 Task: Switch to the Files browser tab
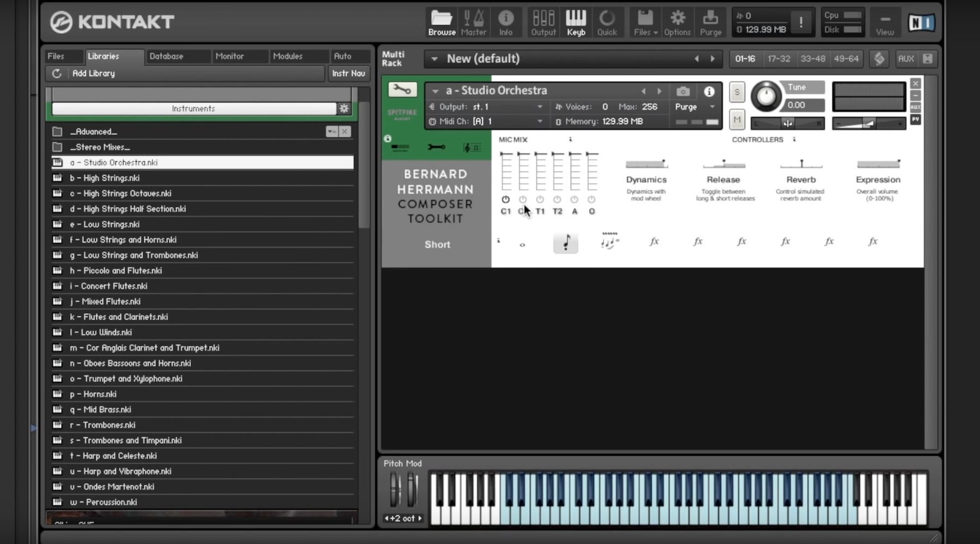pos(56,56)
